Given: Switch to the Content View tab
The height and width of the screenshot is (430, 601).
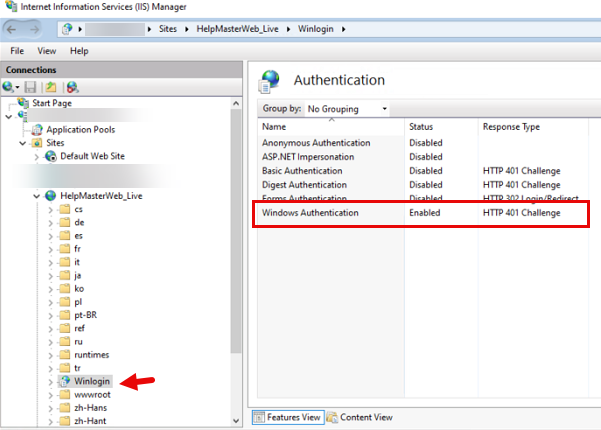Looking at the screenshot, I should tap(360, 417).
